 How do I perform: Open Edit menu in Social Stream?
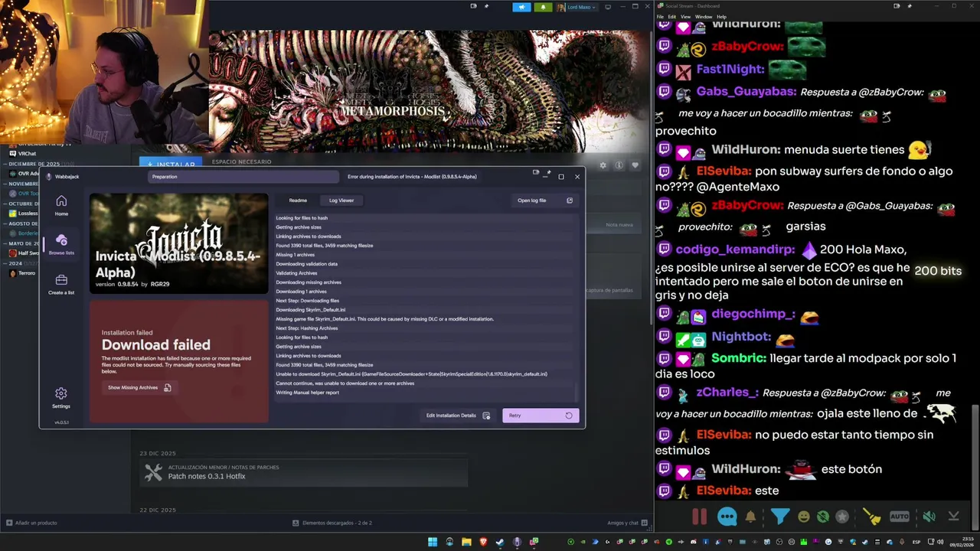672,16
